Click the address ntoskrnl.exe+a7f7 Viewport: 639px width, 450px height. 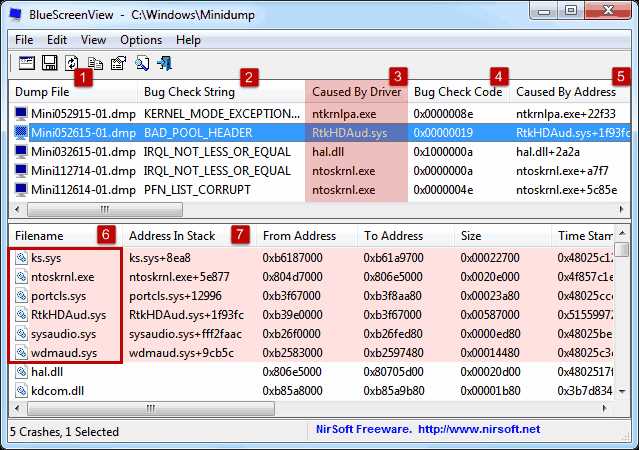click(562, 171)
